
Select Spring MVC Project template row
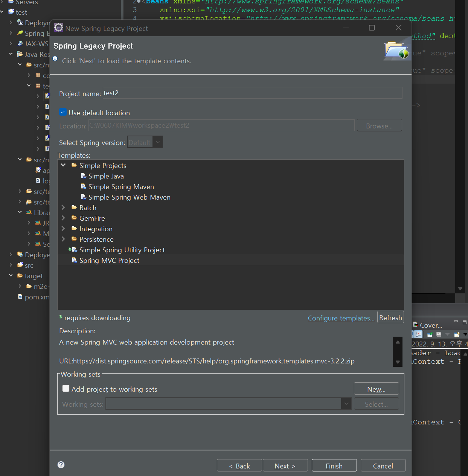(x=230, y=260)
